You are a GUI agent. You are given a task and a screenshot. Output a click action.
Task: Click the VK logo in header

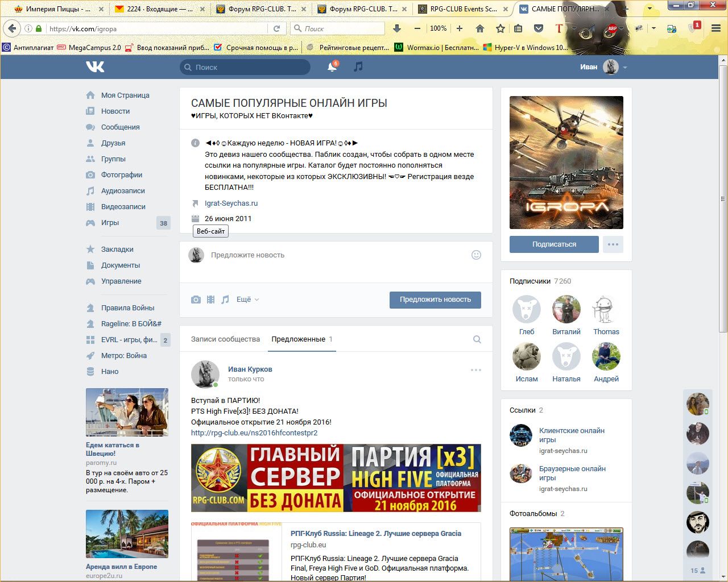point(96,67)
